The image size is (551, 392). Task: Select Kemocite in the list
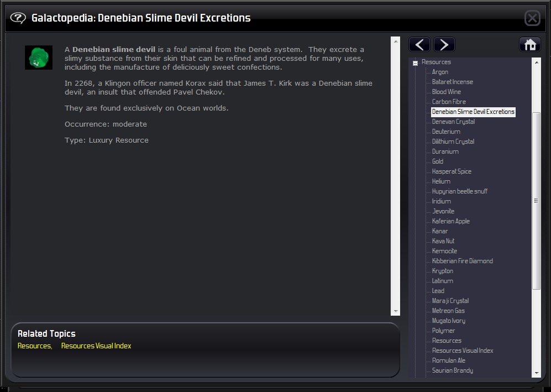[x=444, y=251]
